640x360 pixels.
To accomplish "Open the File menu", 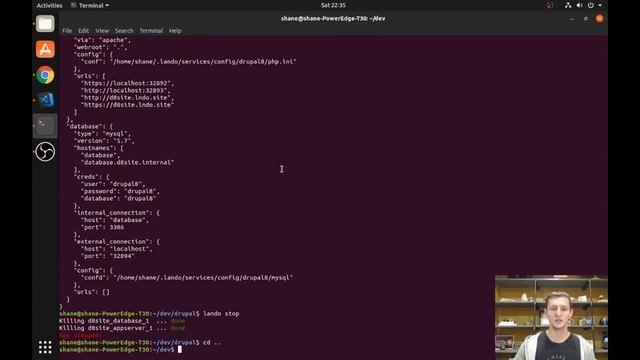I will point(67,31).
